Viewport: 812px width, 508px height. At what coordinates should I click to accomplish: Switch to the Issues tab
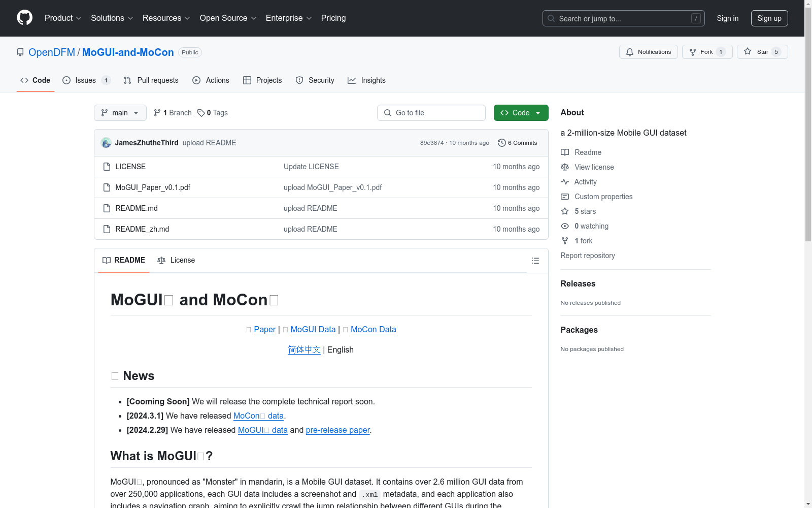[86, 80]
